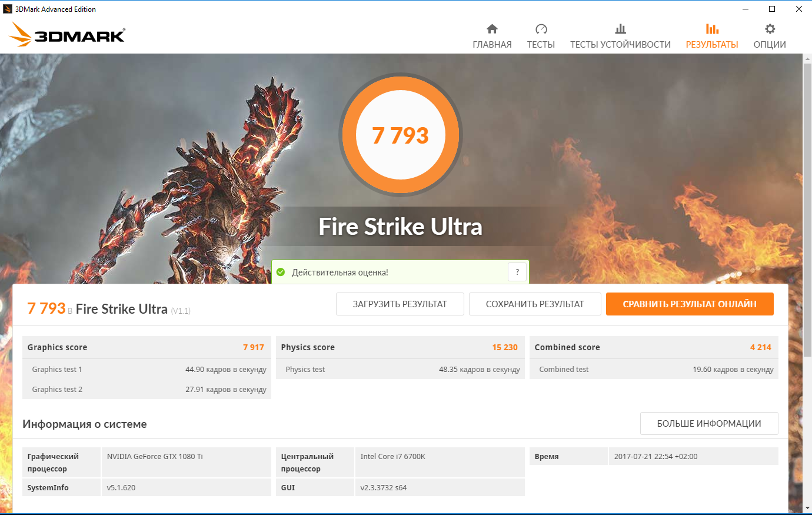The width and height of the screenshot is (812, 515).
Task: Click the Intel Core i7 6700K value
Action: pos(392,457)
